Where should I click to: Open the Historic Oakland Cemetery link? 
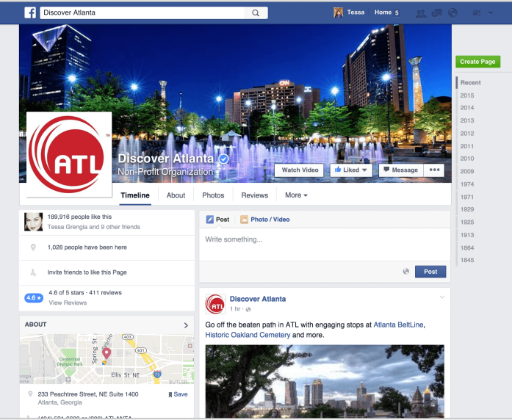[x=248, y=335]
